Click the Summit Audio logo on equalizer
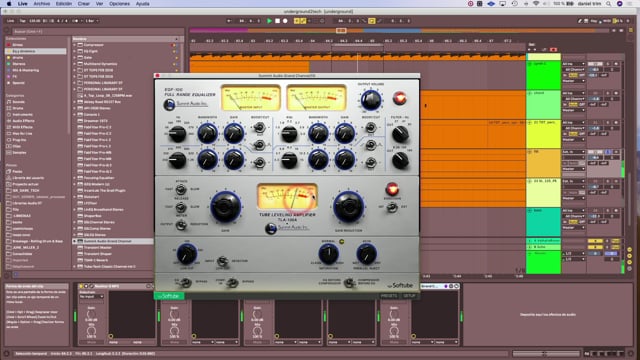 pyautogui.click(x=186, y=104)
